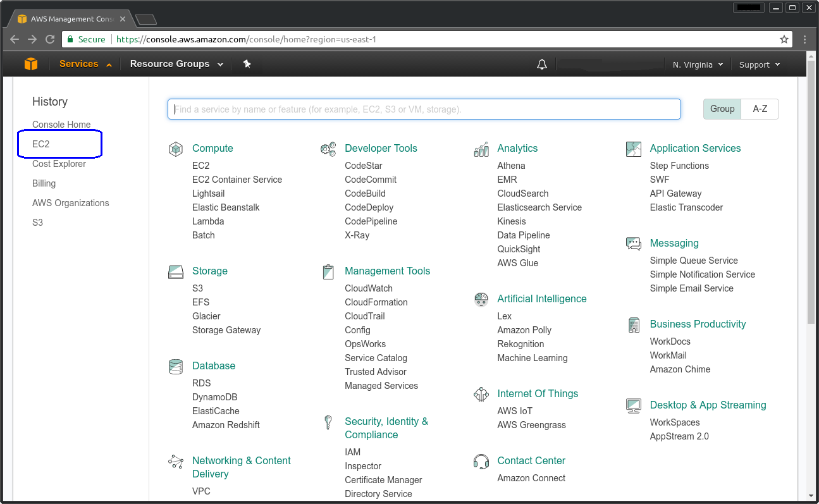Image resolution: width=819 pixels, height=504 pixels.
Task: Click the AWS cube logo icon
Action: click(31, 65)
